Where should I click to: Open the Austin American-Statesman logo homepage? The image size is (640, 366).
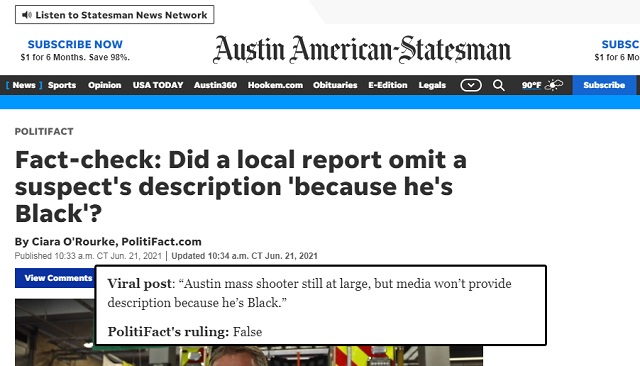(362, 49)
